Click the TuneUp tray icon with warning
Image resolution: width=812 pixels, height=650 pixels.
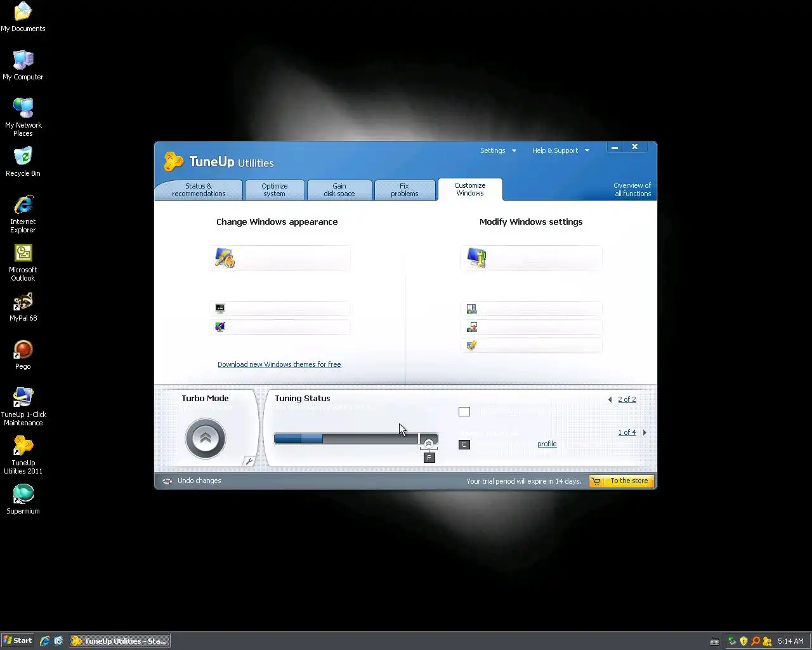(767, 641)
